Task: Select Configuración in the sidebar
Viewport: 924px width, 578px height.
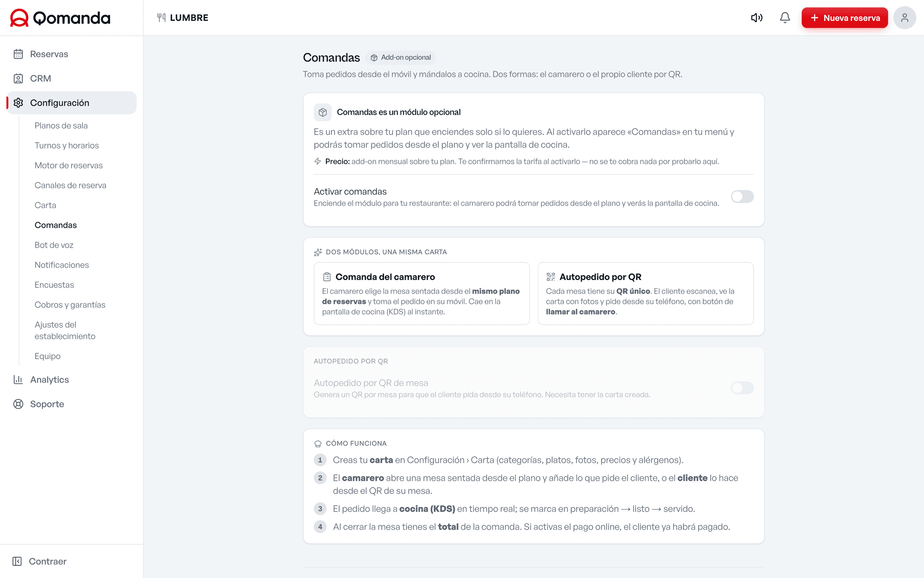Action: pyautogui.click(x=72, y=103)
